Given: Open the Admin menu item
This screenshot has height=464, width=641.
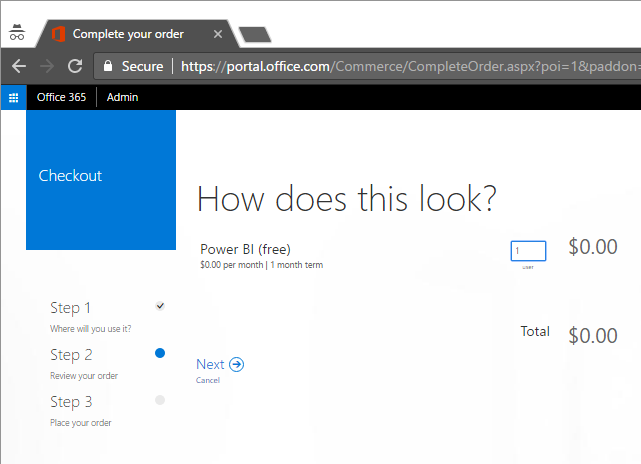Looking at the screenshot, I should 122,97.
